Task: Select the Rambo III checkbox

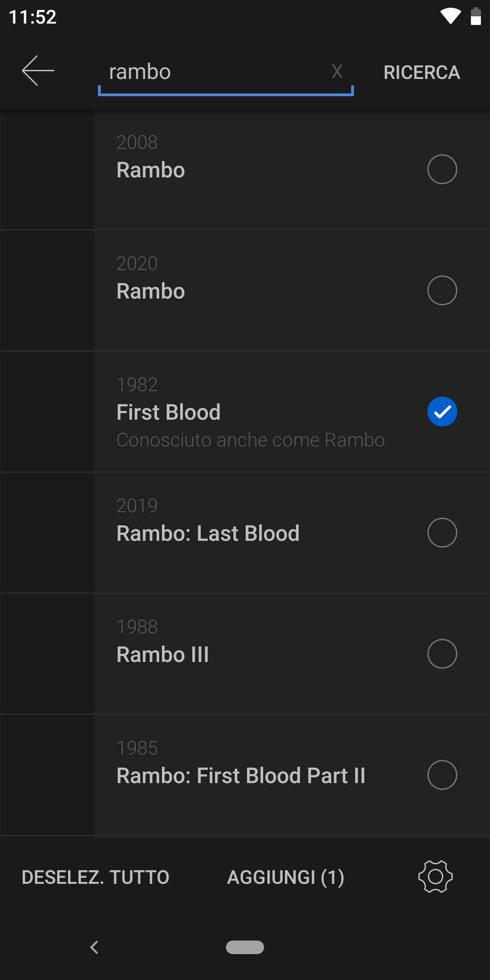Action: pyautogui.click(x=442, y=654)
